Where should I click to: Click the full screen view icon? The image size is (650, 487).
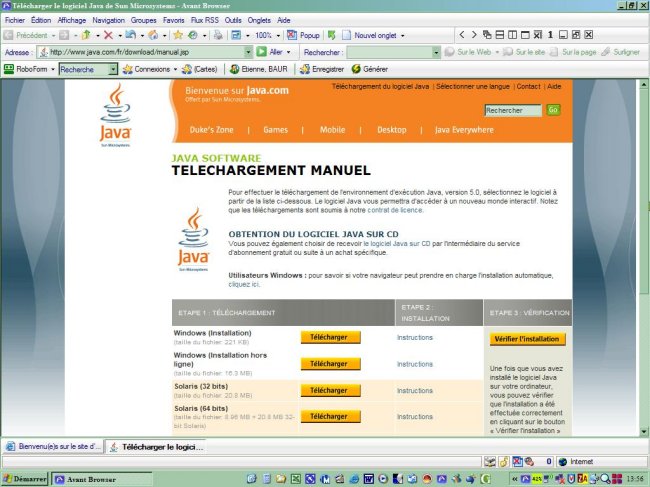coord(236,35)
